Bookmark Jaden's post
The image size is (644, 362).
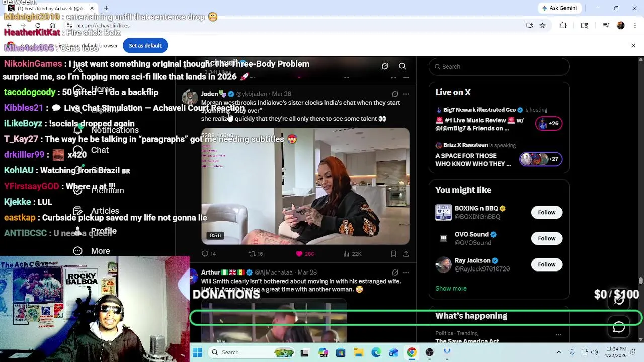click(x=393, y=254)
